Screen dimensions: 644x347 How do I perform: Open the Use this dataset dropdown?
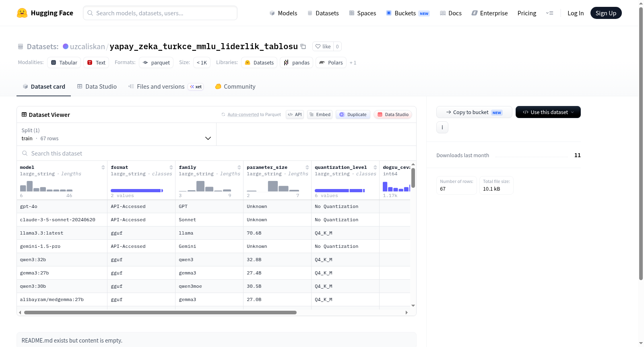(x=548, y=112)
